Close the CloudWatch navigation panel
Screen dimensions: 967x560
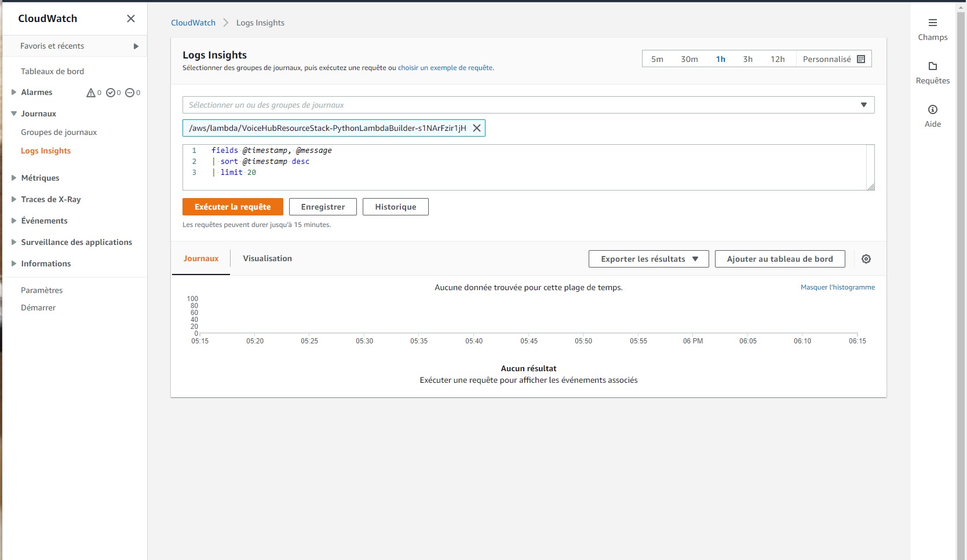(x=131, y=19)
